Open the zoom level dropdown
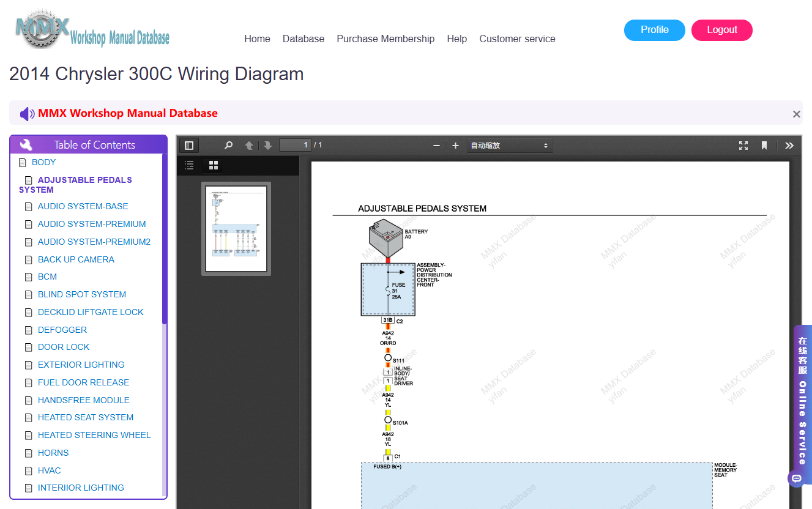 (x=510, y=145)
